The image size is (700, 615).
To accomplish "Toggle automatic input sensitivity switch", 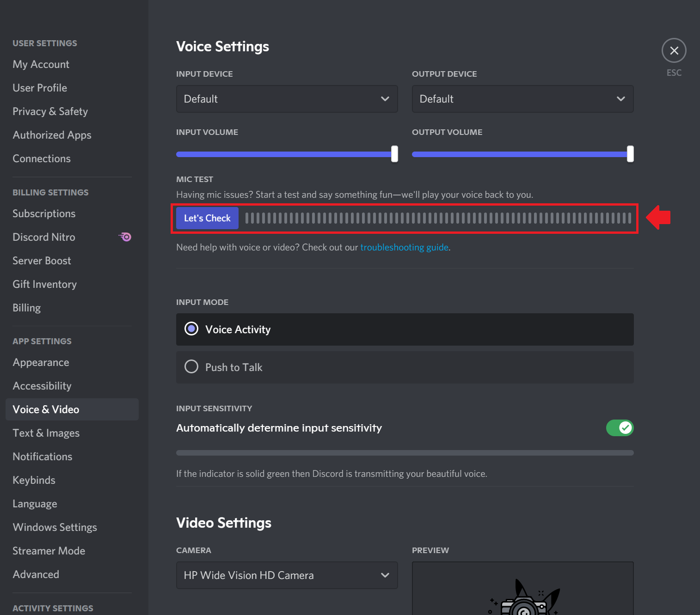I will (620, 428).
